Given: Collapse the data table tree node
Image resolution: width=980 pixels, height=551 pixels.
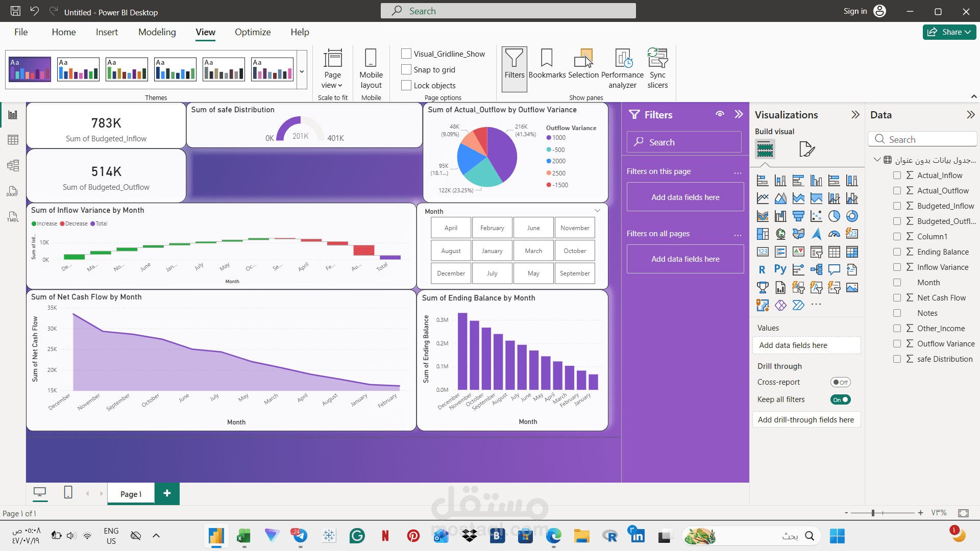Looking at the screenshot, I should pyautogui.click(x=876, y=160).
